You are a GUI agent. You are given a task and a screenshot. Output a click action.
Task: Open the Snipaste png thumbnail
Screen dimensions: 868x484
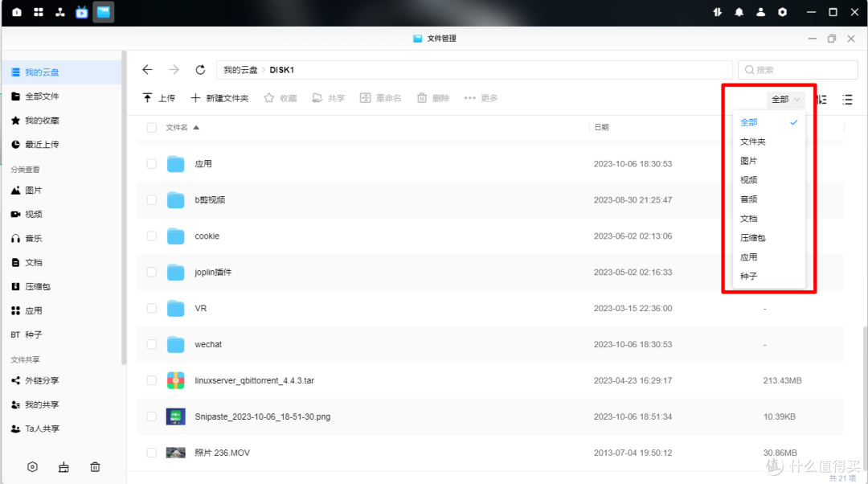coord(176,416)
